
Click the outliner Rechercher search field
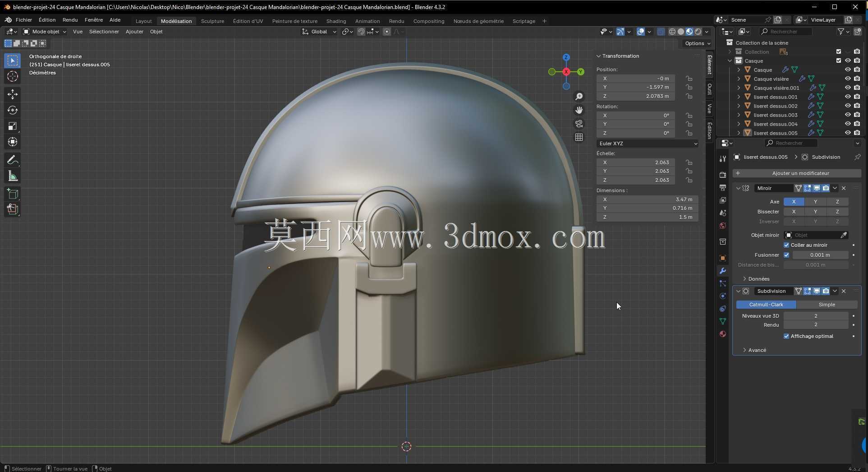(x=785, y=32)
